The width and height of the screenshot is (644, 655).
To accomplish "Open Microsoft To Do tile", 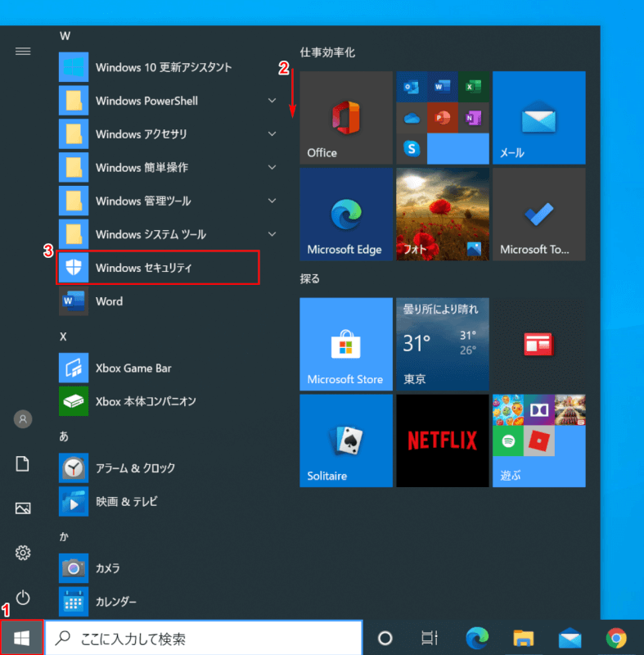I will click(x=538, y=215).
